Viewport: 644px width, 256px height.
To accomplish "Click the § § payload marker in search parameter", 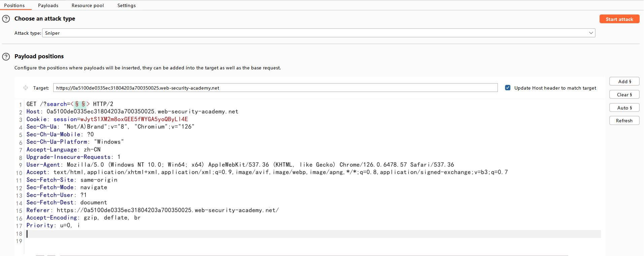I will pyautogui.click(x=80, y=104).
